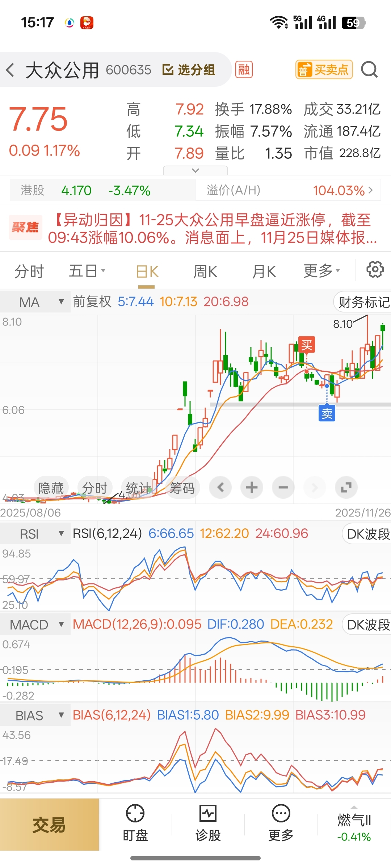Tap the 融 margin trading badge
The height and width of the screenshot is (868, 391).
click(x=244, y=69)
